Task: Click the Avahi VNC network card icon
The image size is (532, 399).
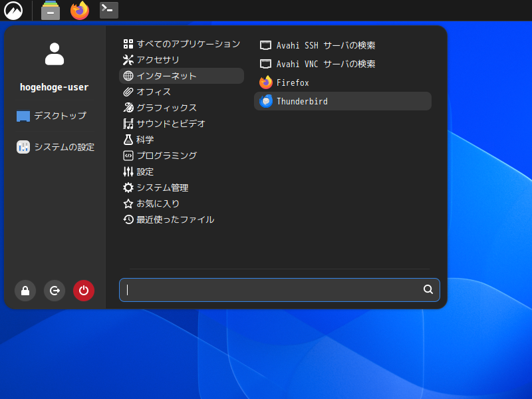Action: pyautogui.click(x=265, y=64)
